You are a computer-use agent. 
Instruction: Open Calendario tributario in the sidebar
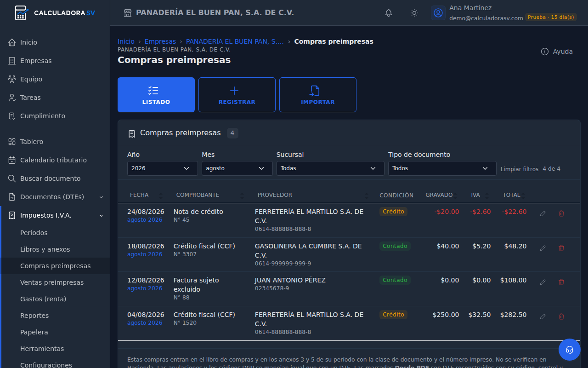pos(56,160)
